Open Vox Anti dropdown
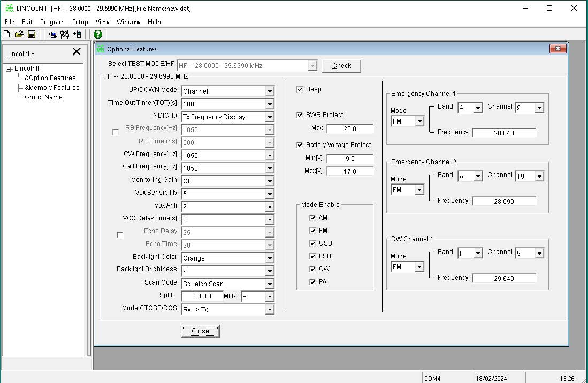 coord(270,206)
